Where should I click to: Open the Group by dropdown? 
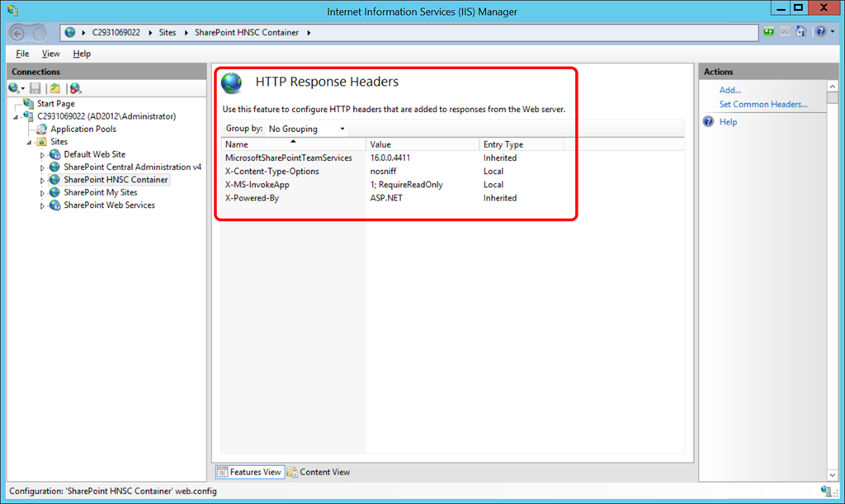(x=307, y=129)
